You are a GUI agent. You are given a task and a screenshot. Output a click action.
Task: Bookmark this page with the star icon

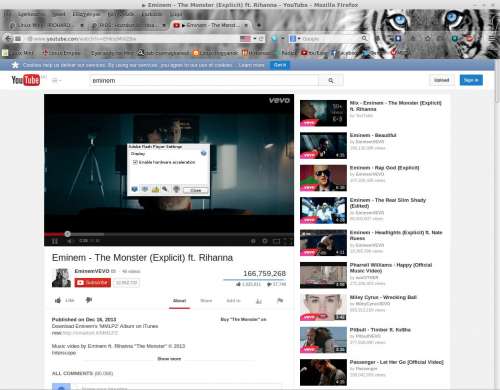(428, 39)
